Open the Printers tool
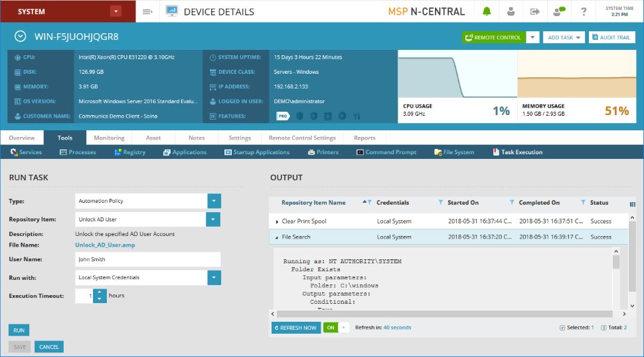Screen dimensions: 644x357 [323, 152]
